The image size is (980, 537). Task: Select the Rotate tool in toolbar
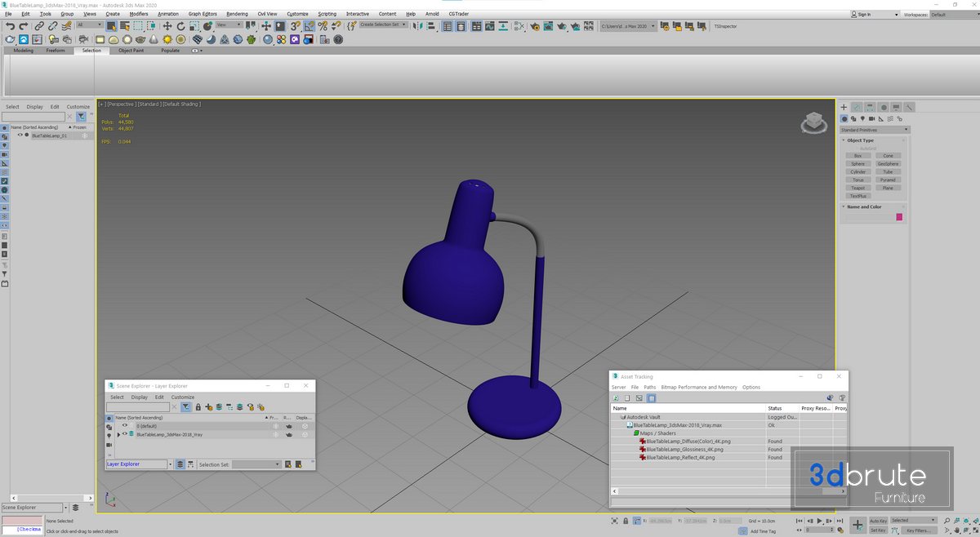(x=180, y=26)
